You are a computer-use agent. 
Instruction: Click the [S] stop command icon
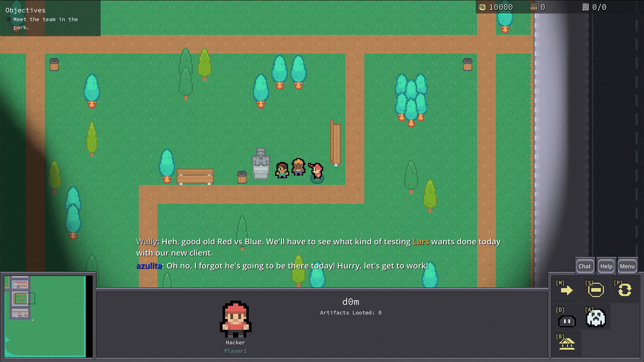coord(596,290)
